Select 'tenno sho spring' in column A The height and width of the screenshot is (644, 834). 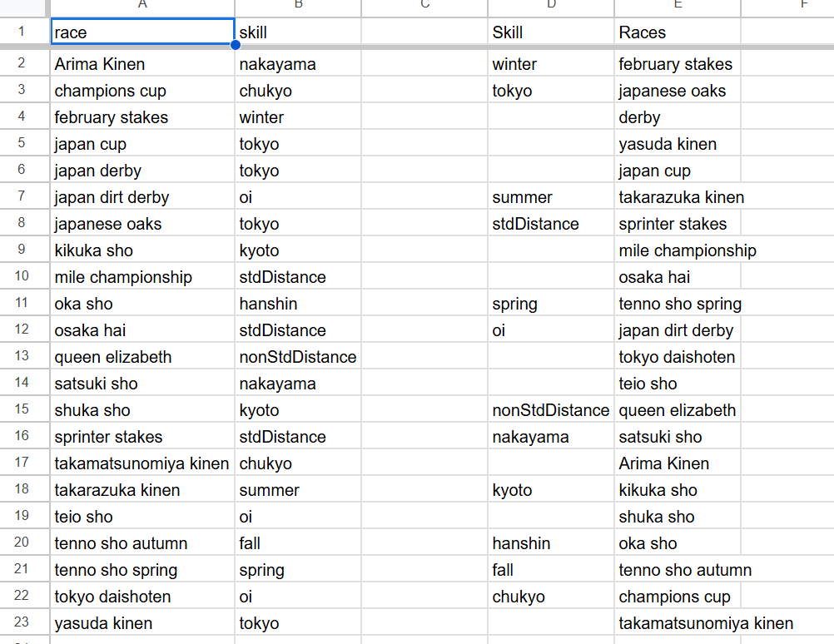coord(142,569)
